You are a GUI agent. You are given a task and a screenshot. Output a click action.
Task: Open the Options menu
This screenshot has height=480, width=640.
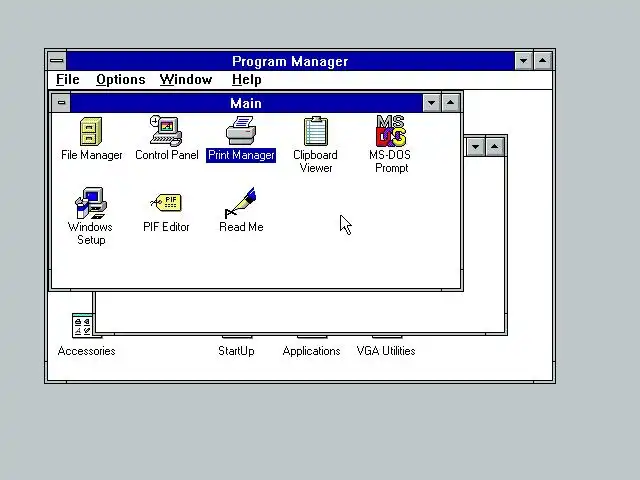[x=121, y=80]
